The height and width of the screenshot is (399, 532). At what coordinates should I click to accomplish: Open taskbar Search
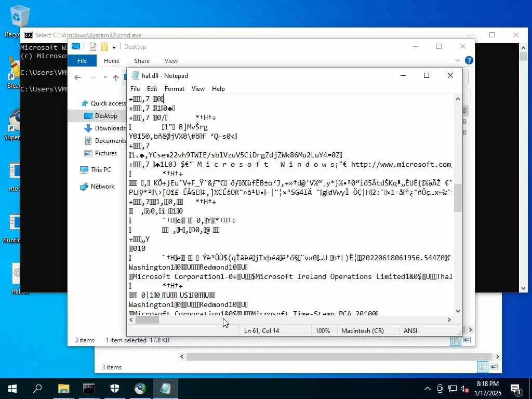point(37,389)
